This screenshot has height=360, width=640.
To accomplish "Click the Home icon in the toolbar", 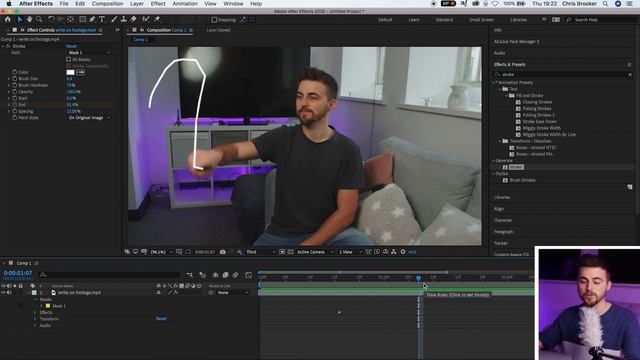I will [7, 19].
